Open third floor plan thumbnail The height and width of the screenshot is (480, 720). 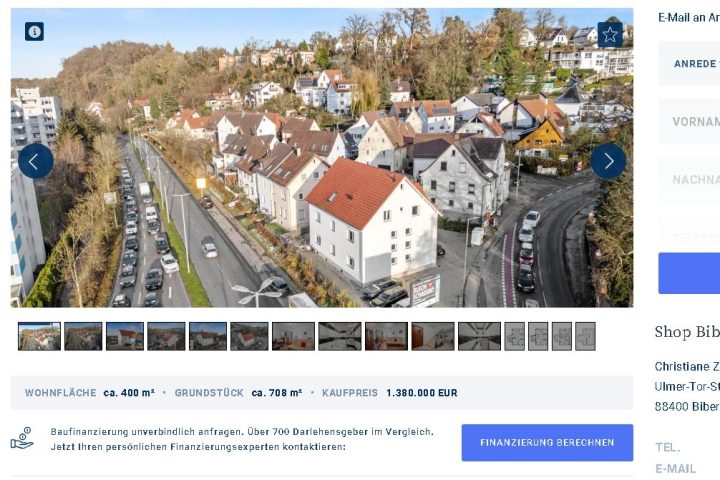point(562,336)
